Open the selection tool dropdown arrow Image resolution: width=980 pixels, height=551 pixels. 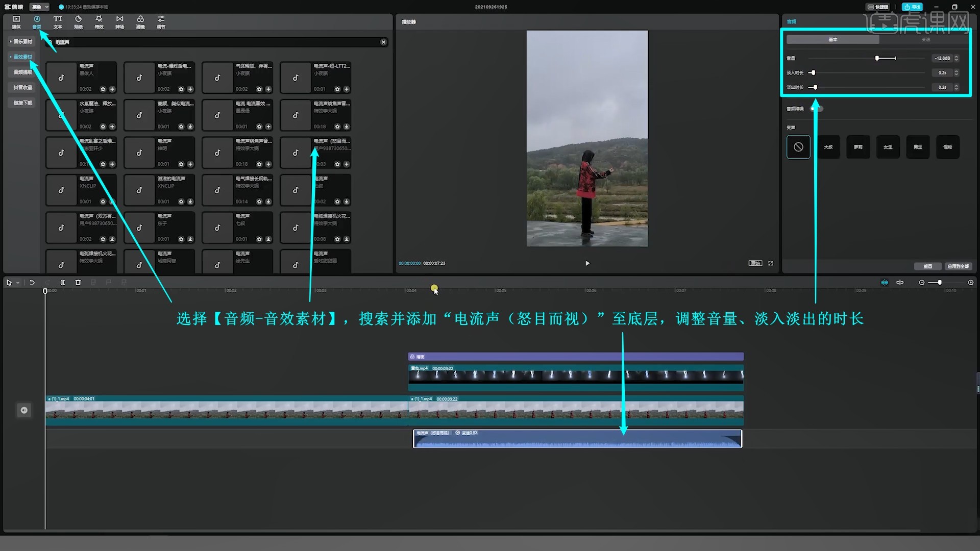[18, 283]
